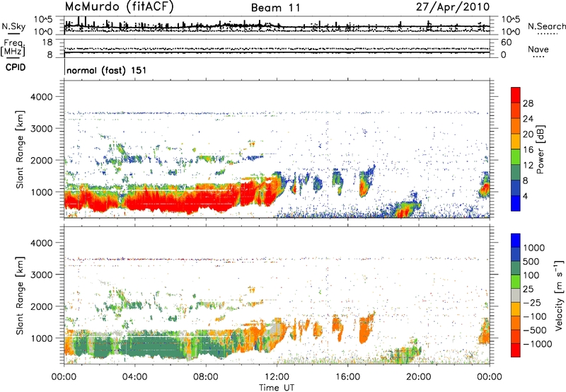566x392 pixels.
Task: Pick the red bottom segment of velocity colorbar
Action: [516, 350]
